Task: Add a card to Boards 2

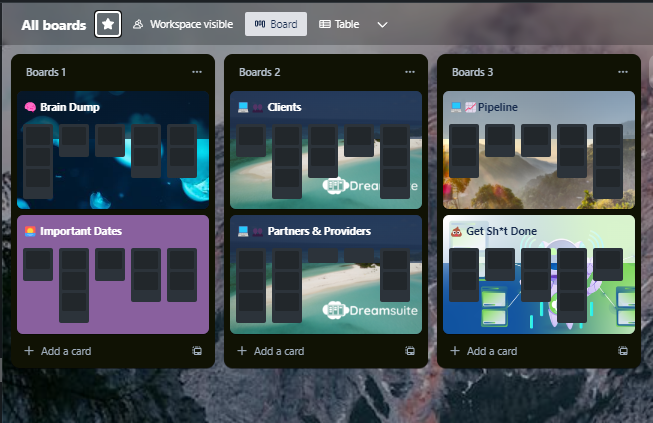Action: point(271,351)
